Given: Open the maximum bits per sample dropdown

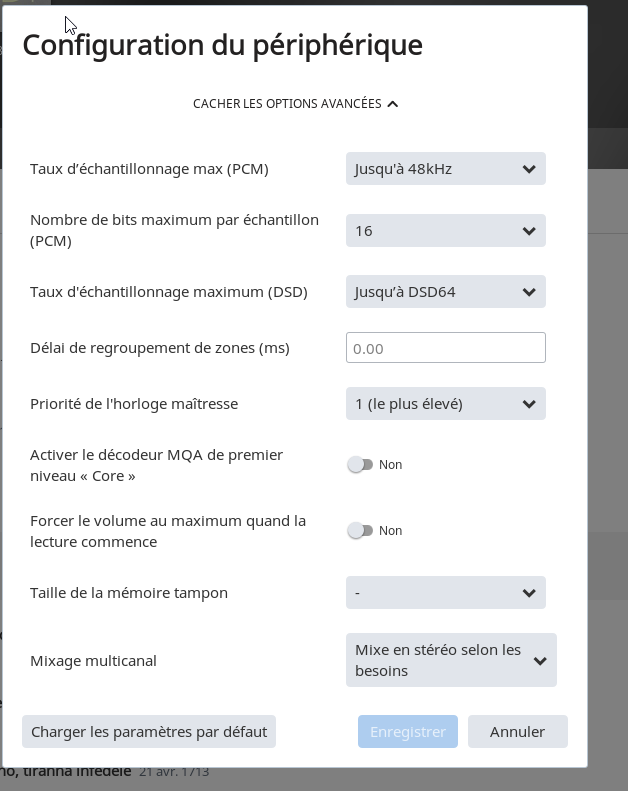Looking at the screenshot, I should tap(445, 231).
